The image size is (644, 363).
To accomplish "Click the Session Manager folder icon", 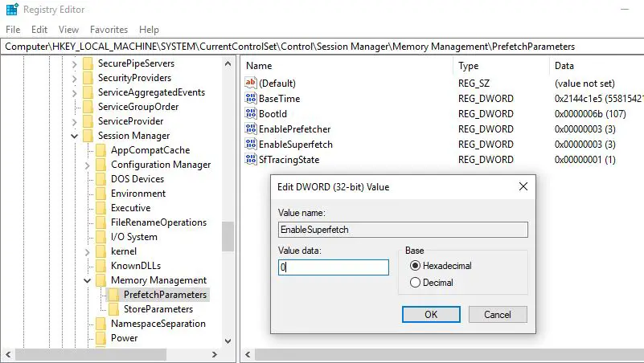I will [x=88, y=136].
